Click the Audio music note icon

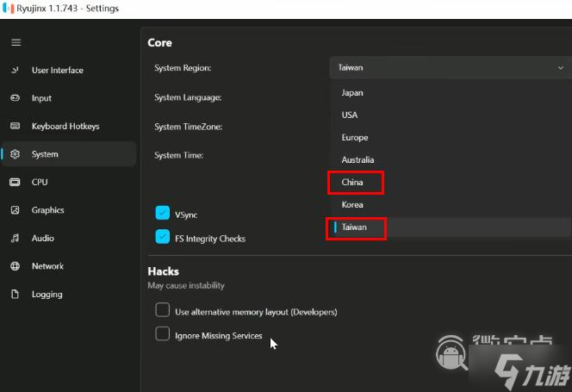tap(15, 238)
